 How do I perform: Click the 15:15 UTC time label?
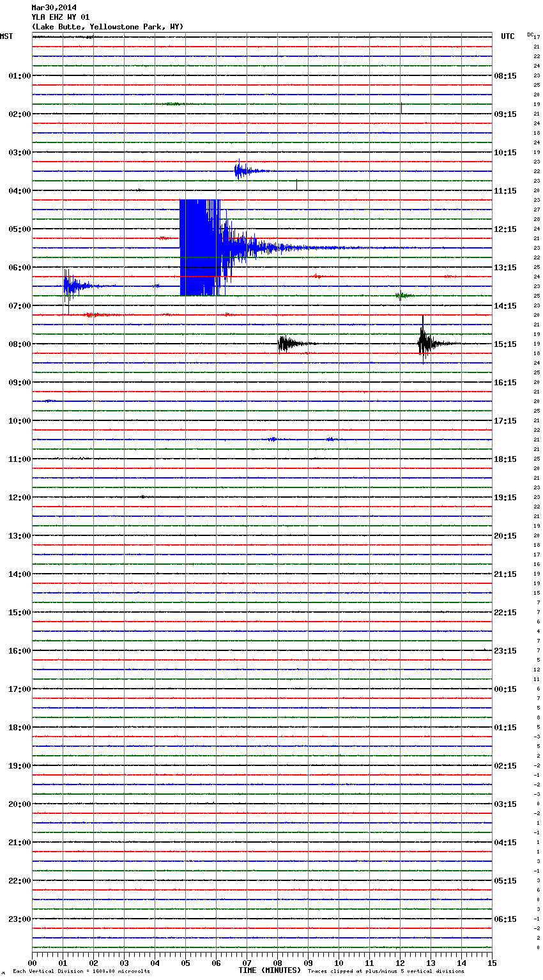click(x=505, y=344)
